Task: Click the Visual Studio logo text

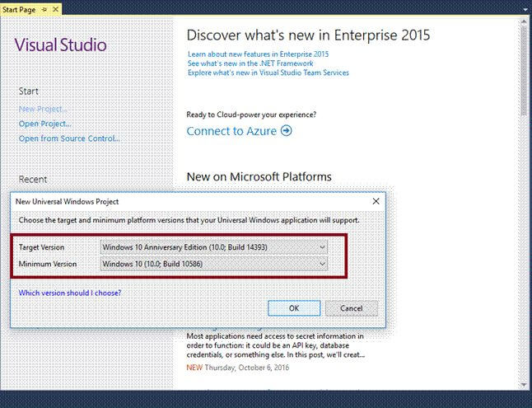Action: 60,45
